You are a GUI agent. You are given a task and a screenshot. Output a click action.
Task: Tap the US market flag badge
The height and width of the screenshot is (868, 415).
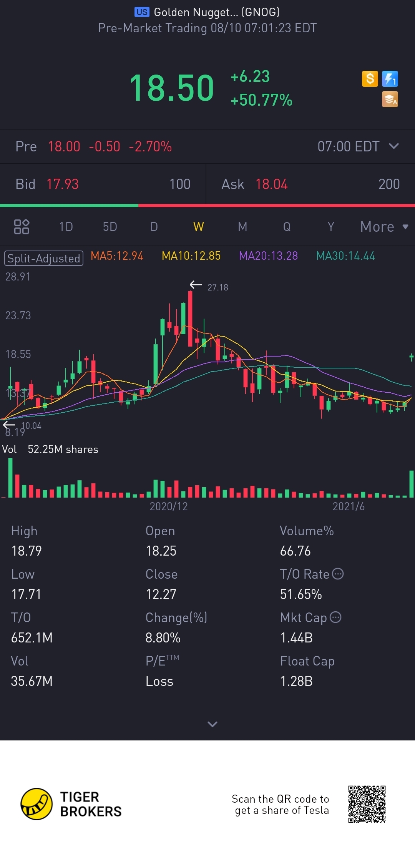point(142,12)
